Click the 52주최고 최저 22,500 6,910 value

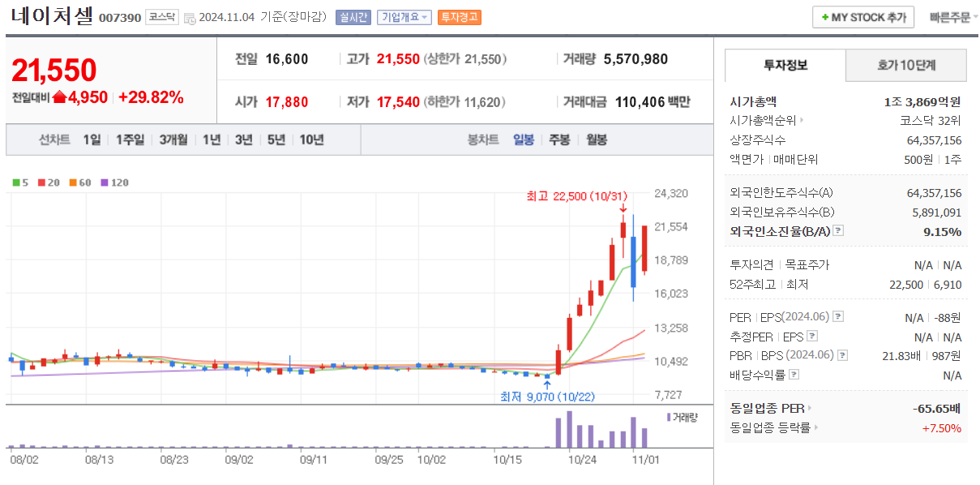926,285
